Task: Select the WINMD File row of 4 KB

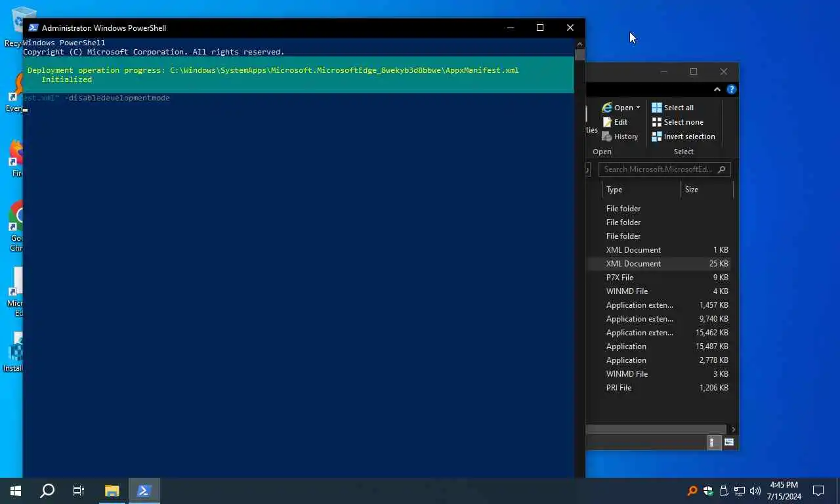Action: pos(660,291)
